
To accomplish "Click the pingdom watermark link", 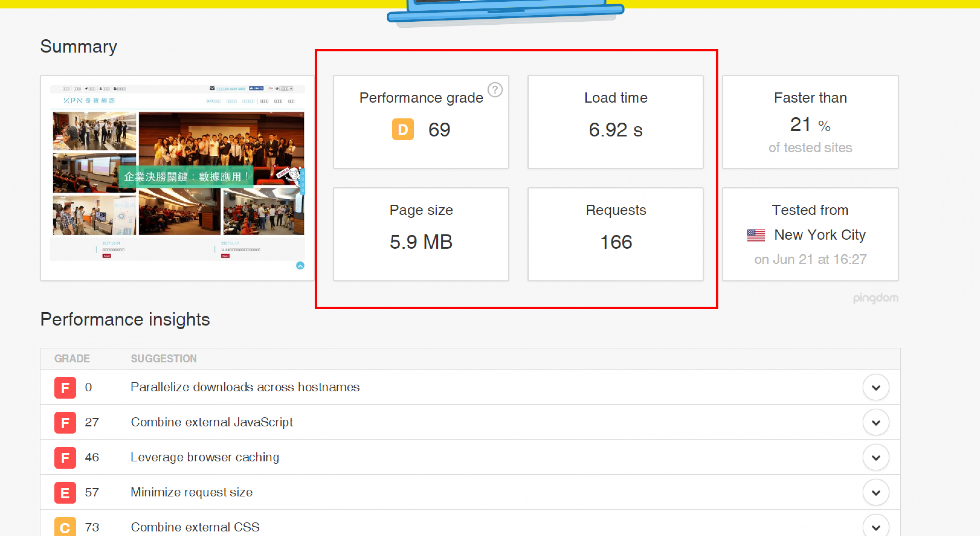I will [875, 298].
